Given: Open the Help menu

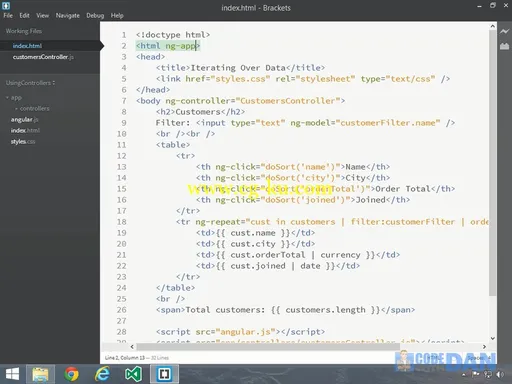Looking at the screenshot, I should coord(117,15).
